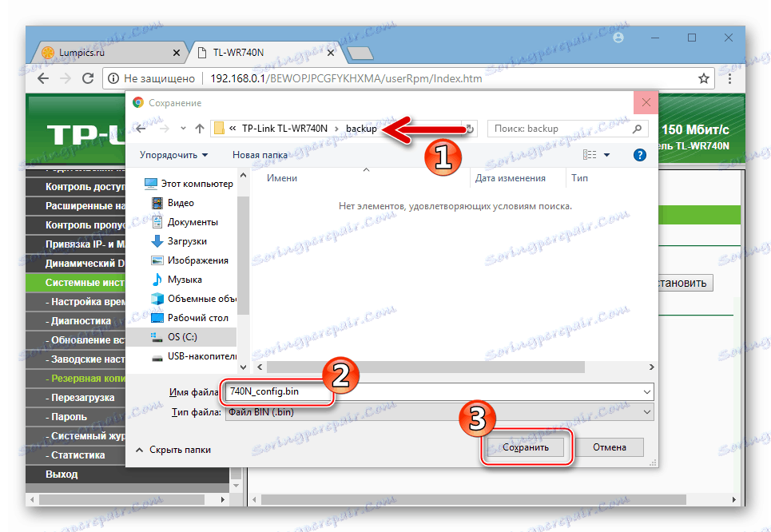Image resolution: width=771 pixels, height=532 pixels.
Task: Switch to the TL-WR740N tab
Action: 264,53
